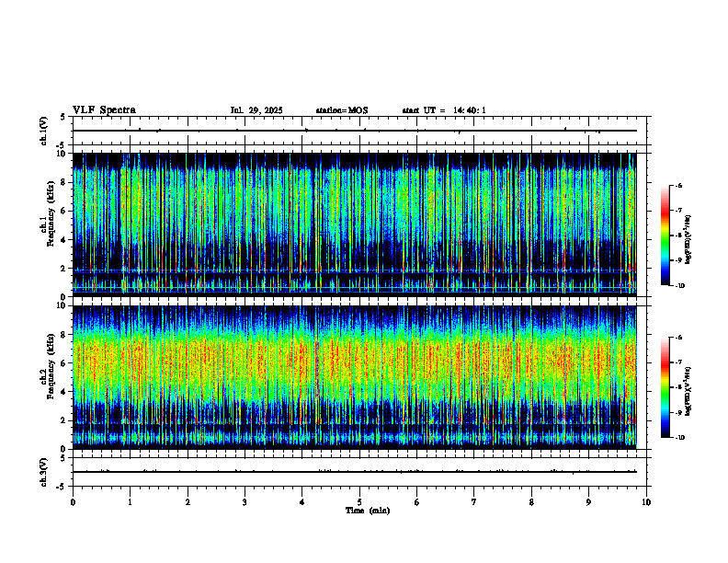Click the upper color scale bar beside ch.1

665,236
